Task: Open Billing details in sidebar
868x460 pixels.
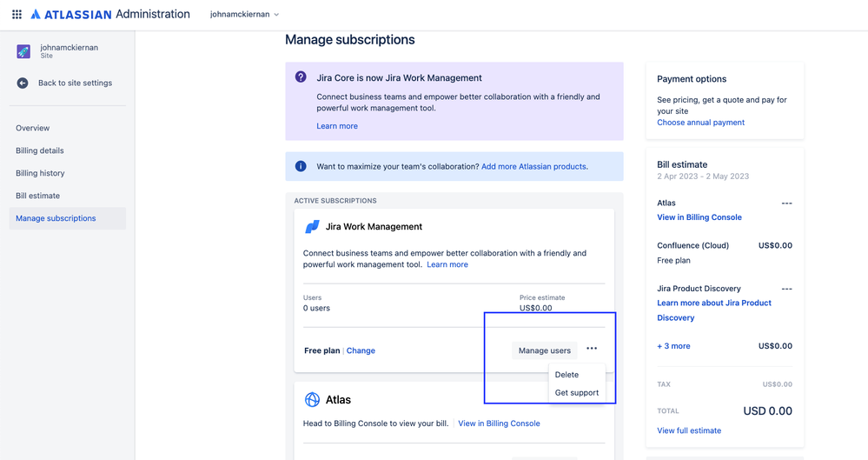Action: click(x=40, y=150)
